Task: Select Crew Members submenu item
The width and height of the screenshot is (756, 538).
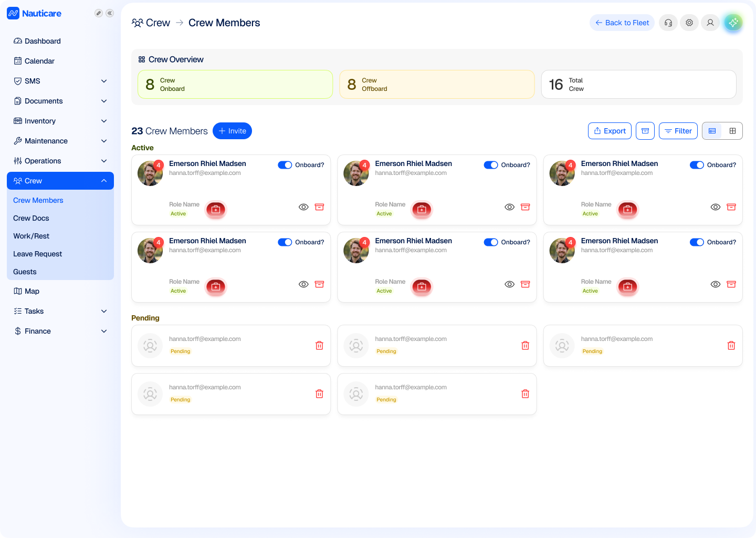Action: coord(38,200)
